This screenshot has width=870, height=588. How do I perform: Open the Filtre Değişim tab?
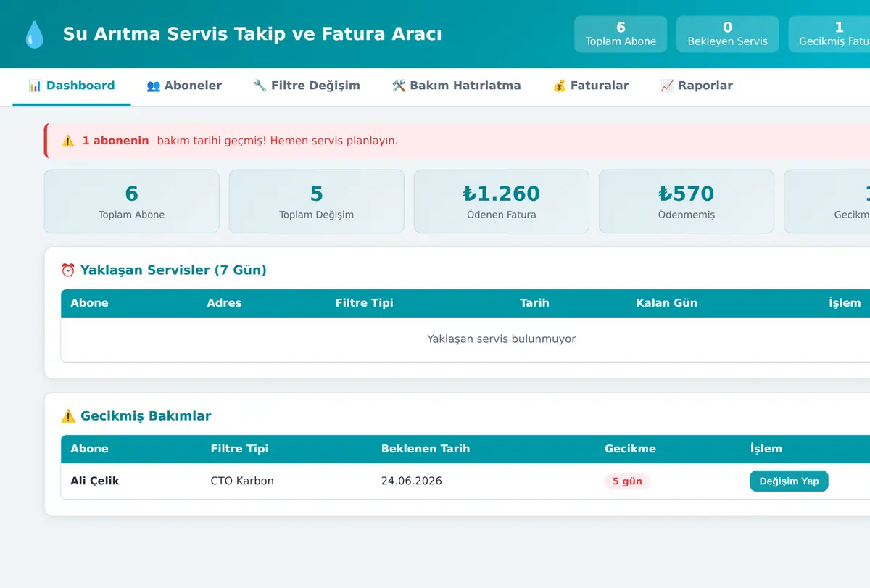tap(307, 86)
